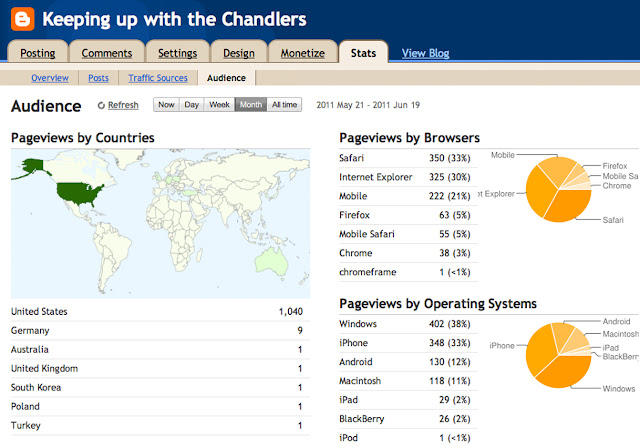Click the Internet Explorer browser row
The height and width of the screenshot is (447, 640).
[x=408, y=177]
